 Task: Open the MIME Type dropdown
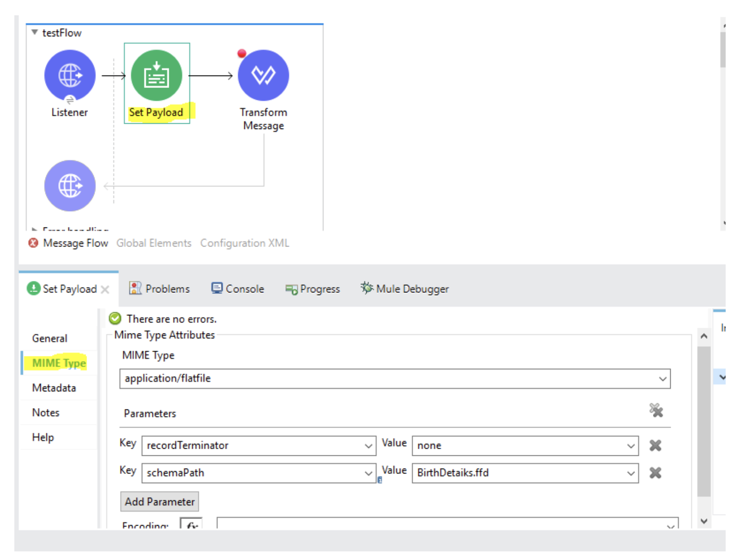coord(663,379)
